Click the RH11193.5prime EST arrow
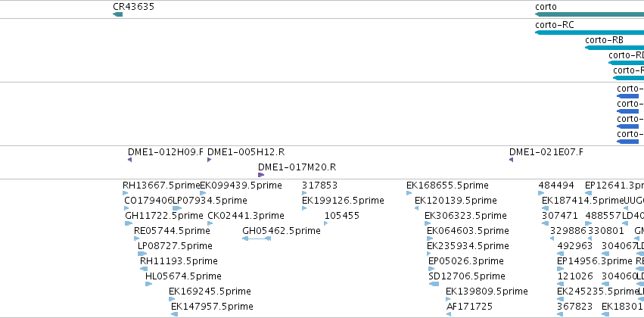Screen dimensions: 644x318 click(x=144, y=269)
